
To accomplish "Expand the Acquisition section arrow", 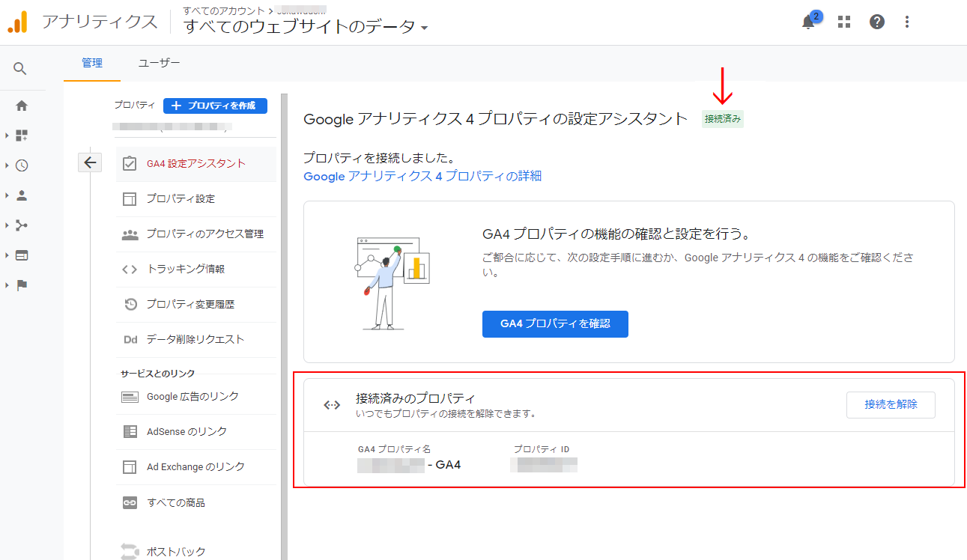I will pyautogui.click(x=7, y=225).
